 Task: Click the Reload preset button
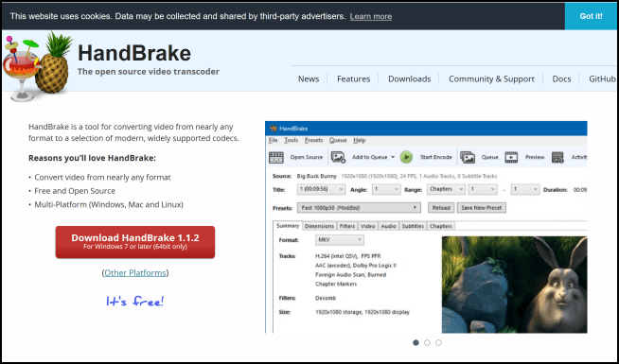(x=441, y=207)
